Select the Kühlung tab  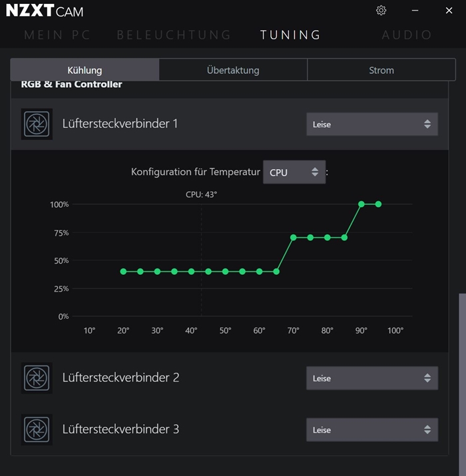(85, 70)
